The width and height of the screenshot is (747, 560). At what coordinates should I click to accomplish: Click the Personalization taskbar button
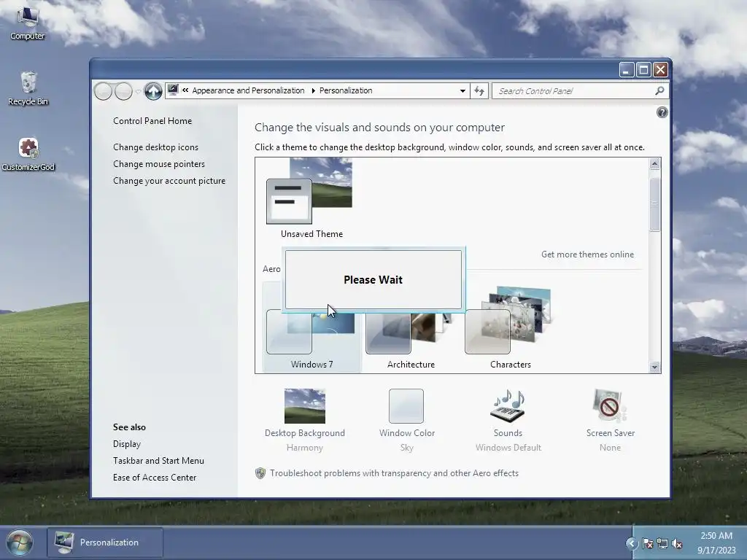tap(105, 542)
